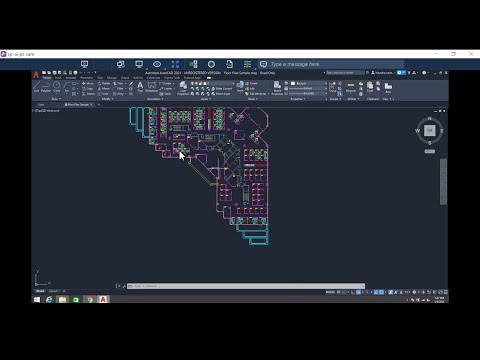Open the ByLayer linetype dropdown at the bottom of the Properties panel
Screen dimensions: 480x360
click(308, 94)
